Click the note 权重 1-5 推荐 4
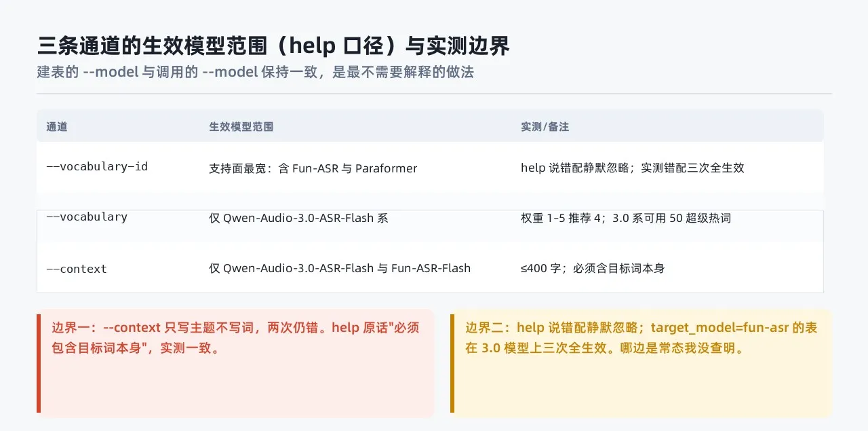 625,218
